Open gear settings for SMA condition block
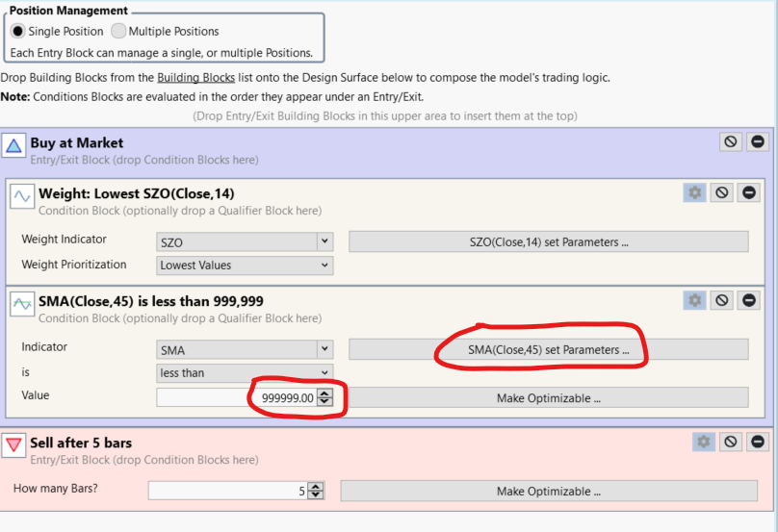This screenshot has height=532, width=778. [x=694, y=300]
